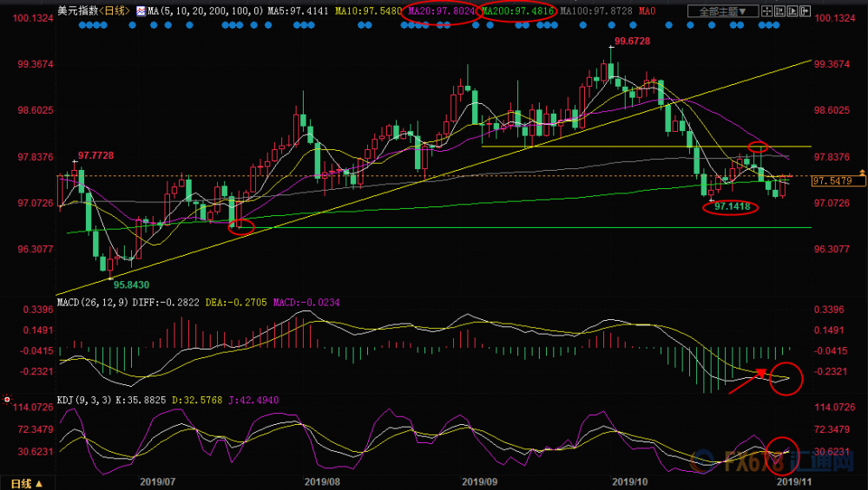Image resolution: width=868 pixels, height=490 pixels.
Task: Click the KDJ(9,3,3) indicator label
Action: pos(84,400)
